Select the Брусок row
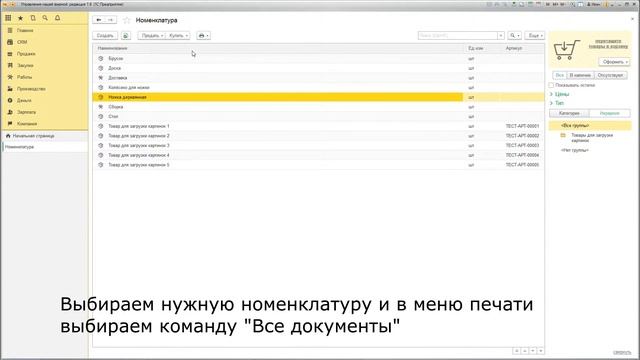 tap(318, 58)
